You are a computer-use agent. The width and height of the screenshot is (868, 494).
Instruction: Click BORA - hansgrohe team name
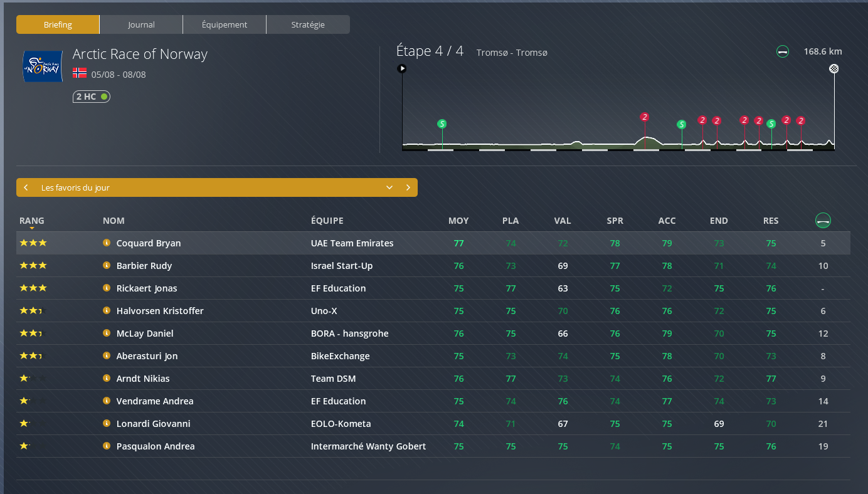[x=350, y=334]
